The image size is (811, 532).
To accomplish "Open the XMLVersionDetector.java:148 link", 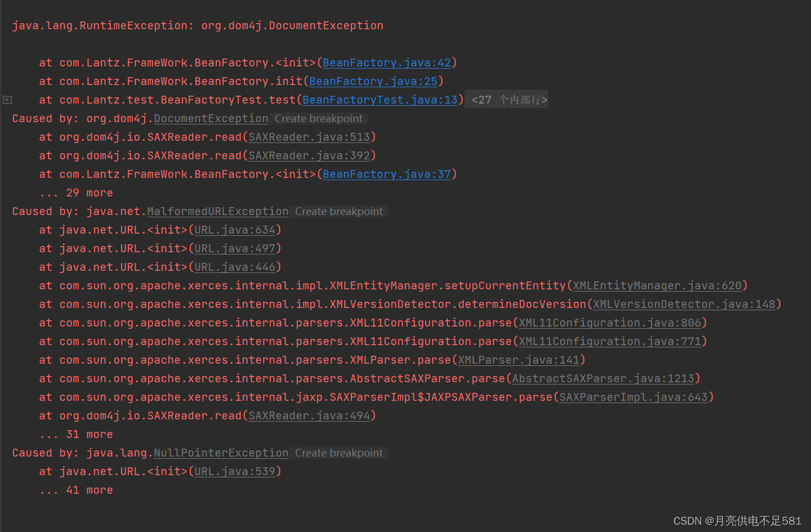I will click(684, 305).
